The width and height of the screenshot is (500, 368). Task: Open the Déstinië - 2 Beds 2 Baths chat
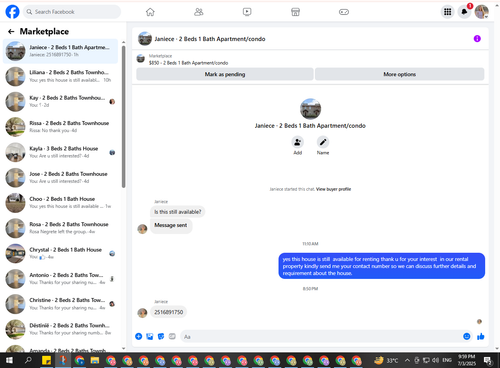60,329
